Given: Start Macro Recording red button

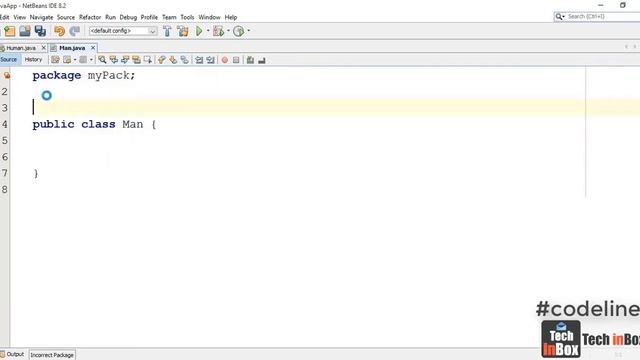Looking at the screenshot, I should (224, 60).
